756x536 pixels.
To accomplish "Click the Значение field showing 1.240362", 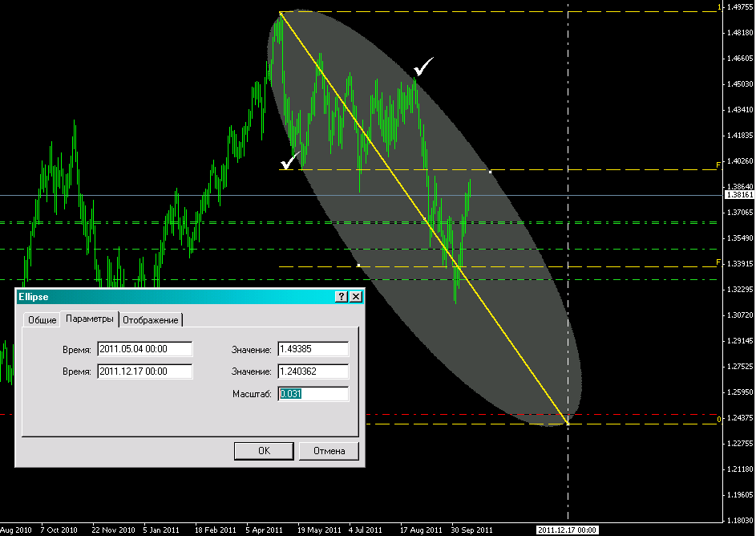I will point(313,372).
